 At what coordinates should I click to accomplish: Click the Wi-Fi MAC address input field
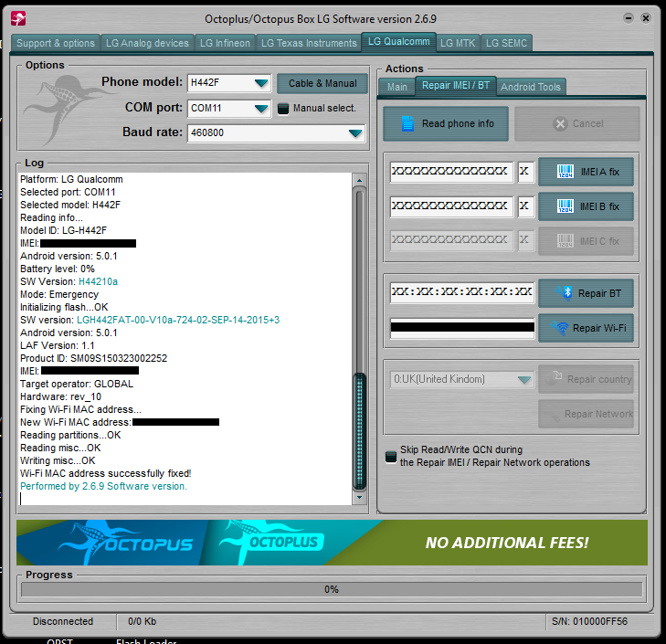462,328
